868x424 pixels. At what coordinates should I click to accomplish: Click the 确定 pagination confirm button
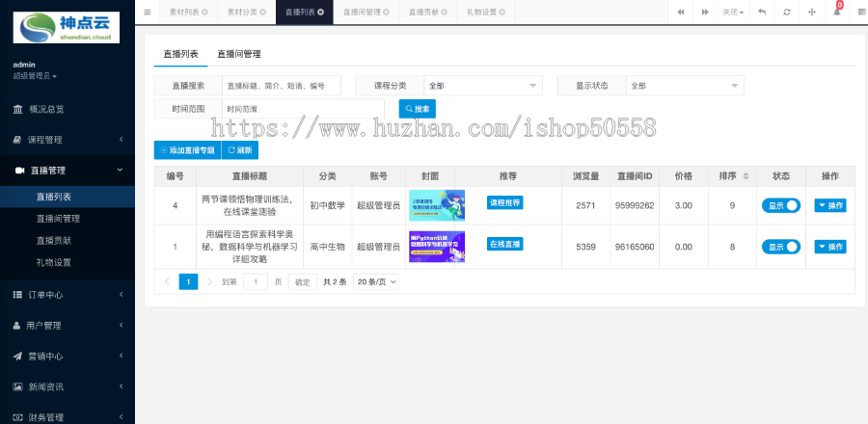pyautogui.click(x=302, y=282)
